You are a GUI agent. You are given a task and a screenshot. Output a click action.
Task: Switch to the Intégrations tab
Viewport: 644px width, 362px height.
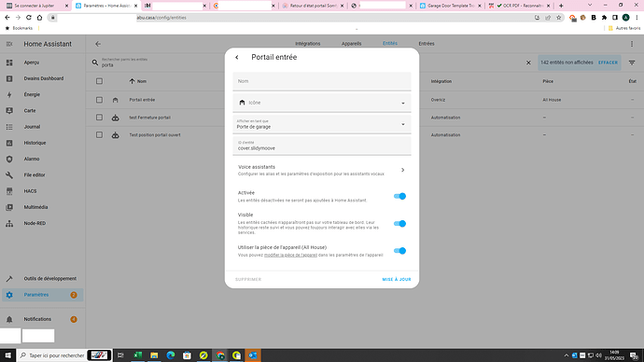[x=308, y=44]
